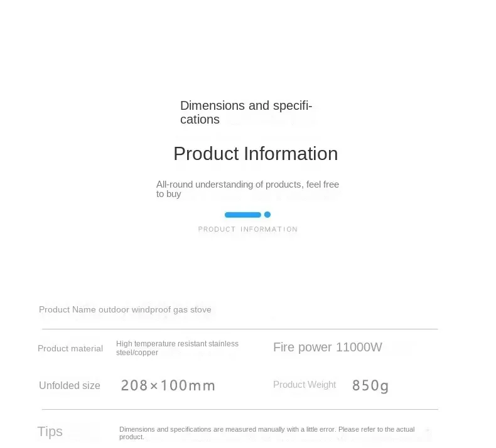The width and height of the screenshot is (496, 448).
Task: Select the measured manually disclaimer text
Action: point(267,433)
